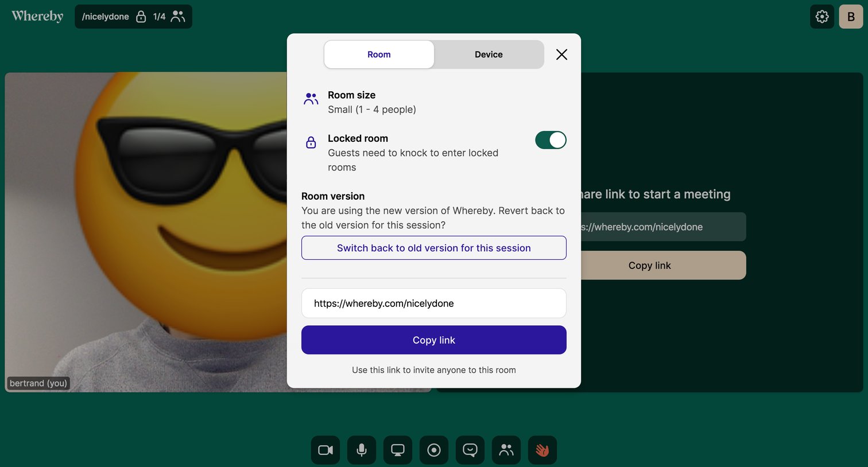The height and width of the screenshot is (467, 868).
Task: Toggle the camera in the bottom toolbar
Action: 325,450
